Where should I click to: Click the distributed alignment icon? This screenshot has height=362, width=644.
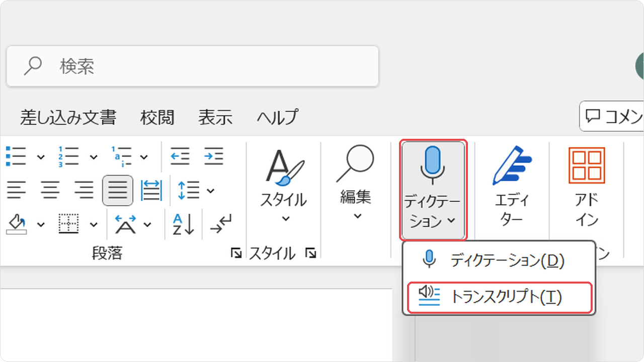(x=151, y=191)
